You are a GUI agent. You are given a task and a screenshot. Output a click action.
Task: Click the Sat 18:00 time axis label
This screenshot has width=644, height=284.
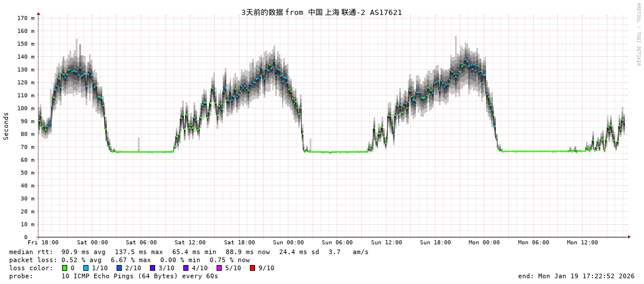[239, 243]
